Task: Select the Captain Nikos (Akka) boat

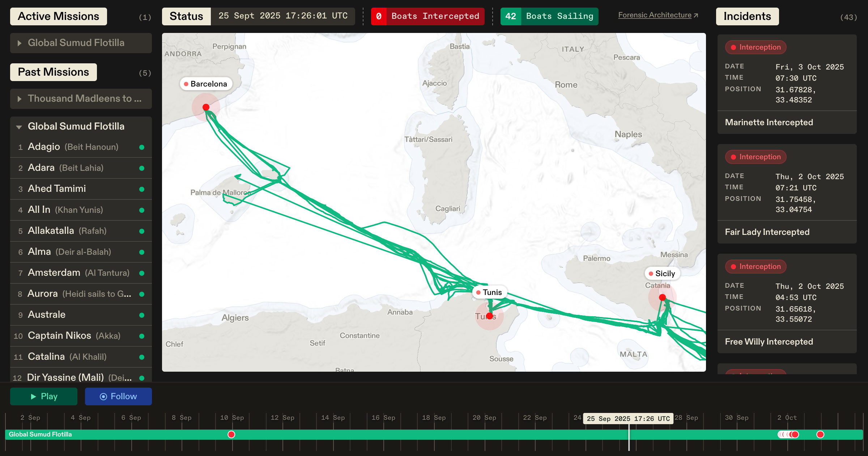Action: coord(81,336)
